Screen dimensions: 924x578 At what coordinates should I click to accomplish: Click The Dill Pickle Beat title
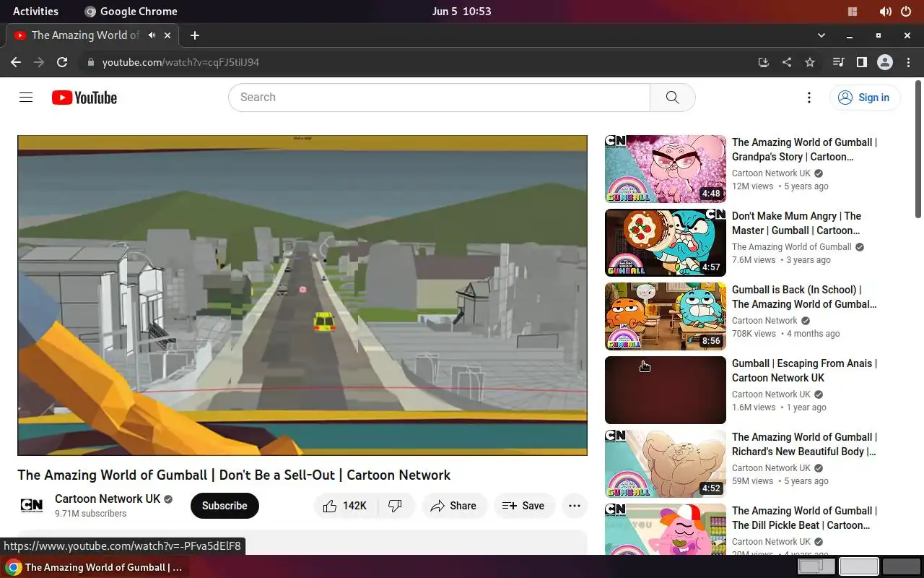pyautogui.click(x=804, y=518)
